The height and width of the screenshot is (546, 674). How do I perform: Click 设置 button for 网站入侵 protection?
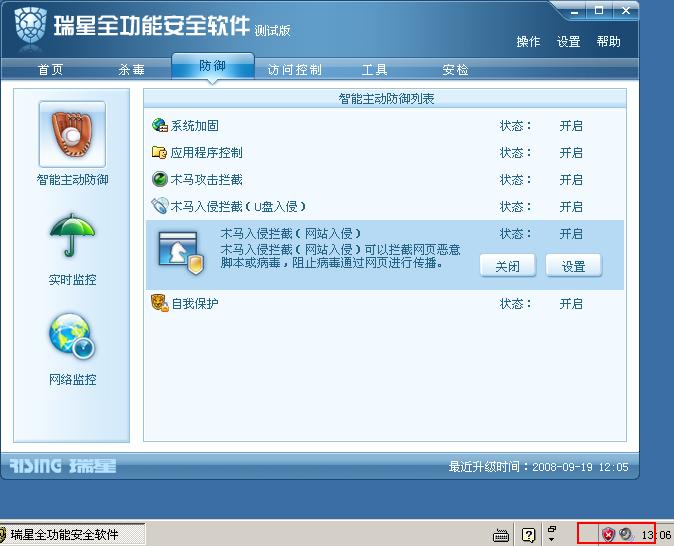click(573, 266)
